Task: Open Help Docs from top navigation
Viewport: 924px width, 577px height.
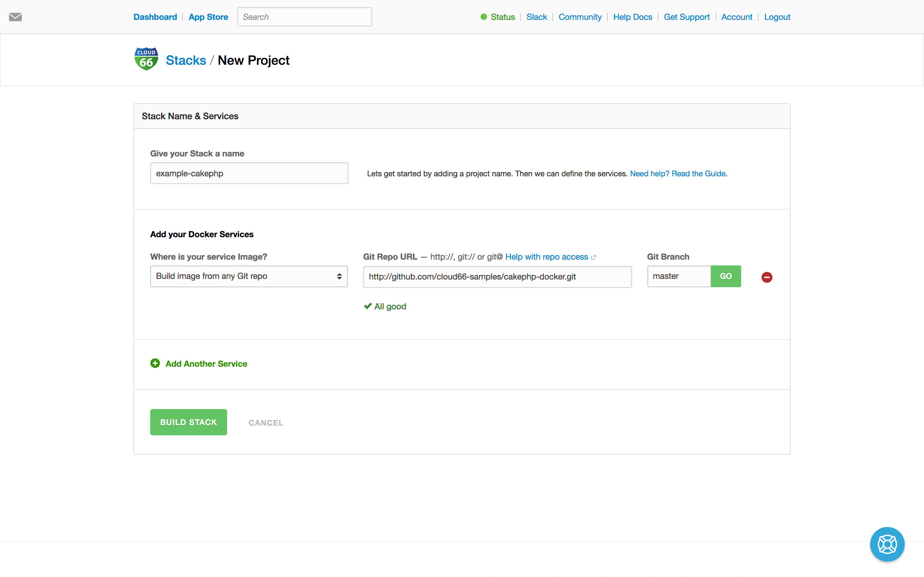Action: pyautogui.click(x=632, y=17)
